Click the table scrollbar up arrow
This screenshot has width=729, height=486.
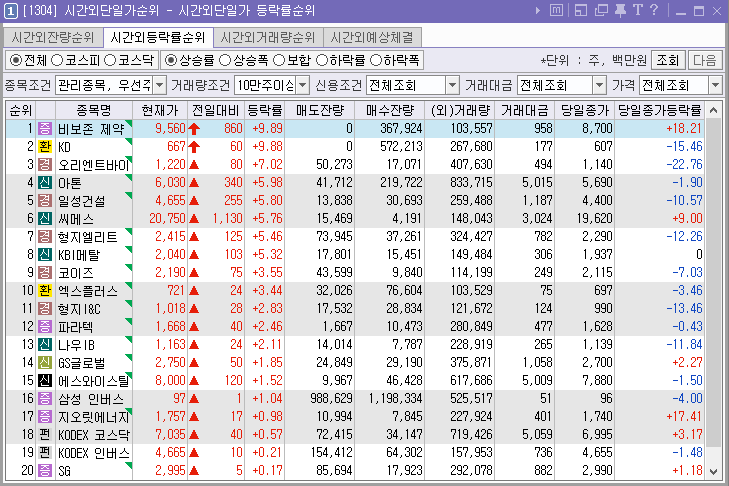(x=714, y=110)
